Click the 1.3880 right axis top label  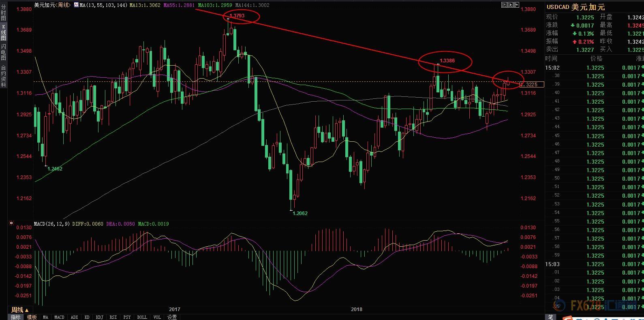528,9
